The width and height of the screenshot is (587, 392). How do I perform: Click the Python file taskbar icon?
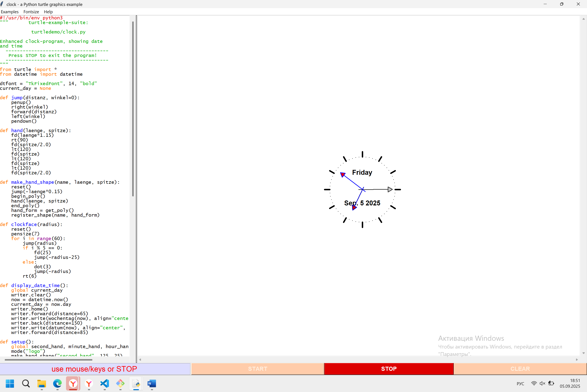[x=136, y=383]
